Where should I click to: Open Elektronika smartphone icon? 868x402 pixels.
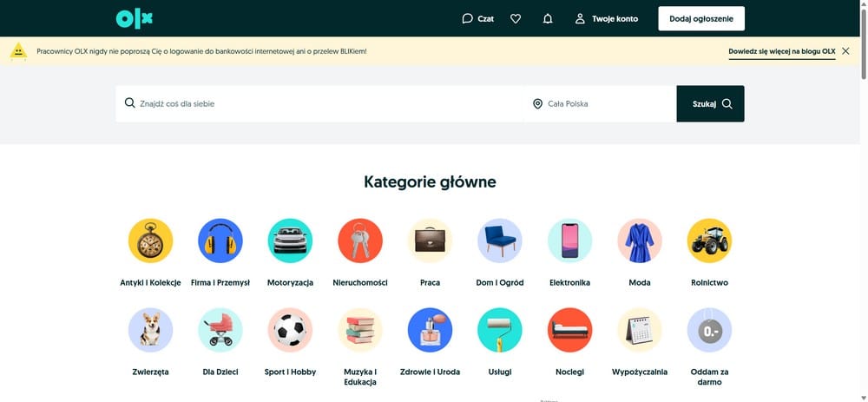click(x=569, y=241)
